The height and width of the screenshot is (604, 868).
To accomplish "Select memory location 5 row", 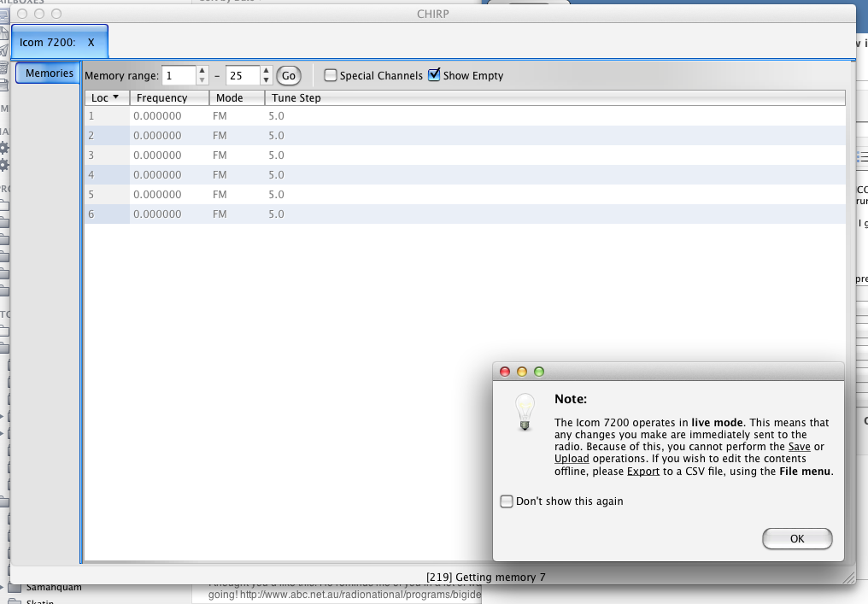I will [x=465, y=195].
